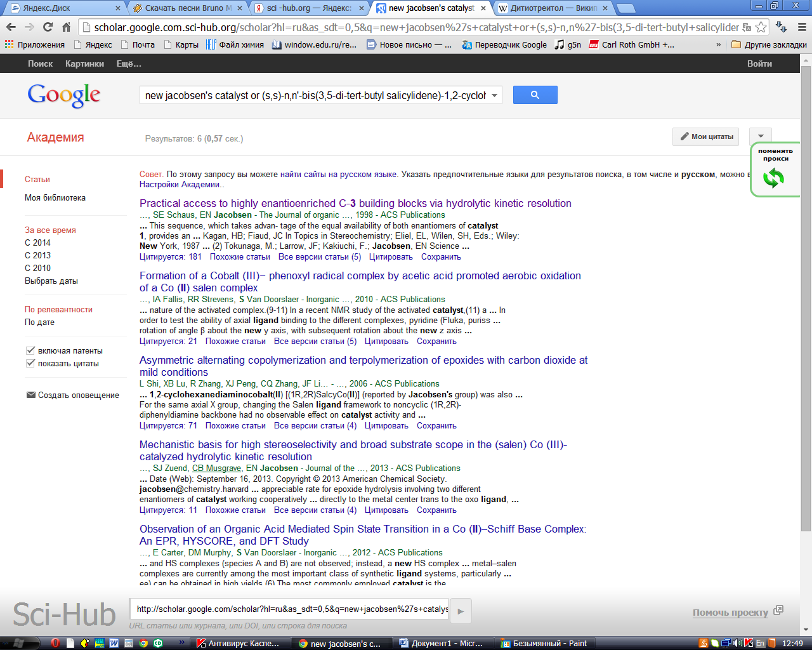Click the Chrome icon in quick launch

click(x=143, y=643)
